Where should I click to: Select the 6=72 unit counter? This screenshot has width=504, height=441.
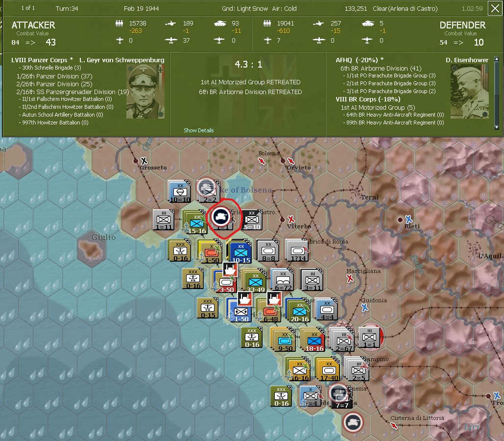[x=283, y=280]
